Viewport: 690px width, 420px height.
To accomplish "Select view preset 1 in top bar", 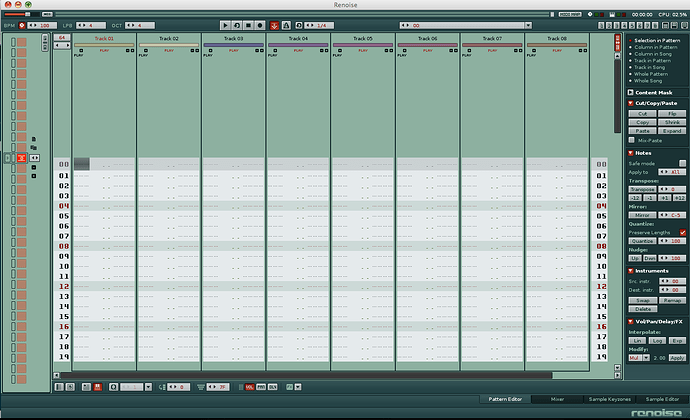I will click(x=601, y=26).
